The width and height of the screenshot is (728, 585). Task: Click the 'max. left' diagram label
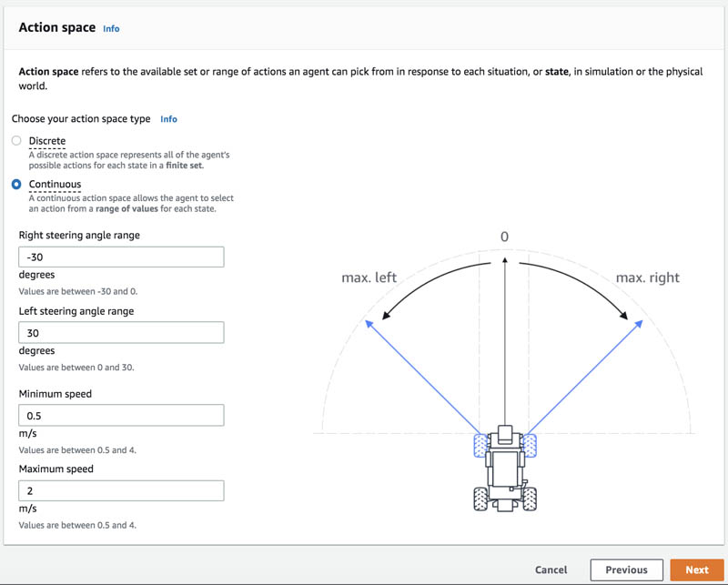pyautogui.click(x=369, y=277)
